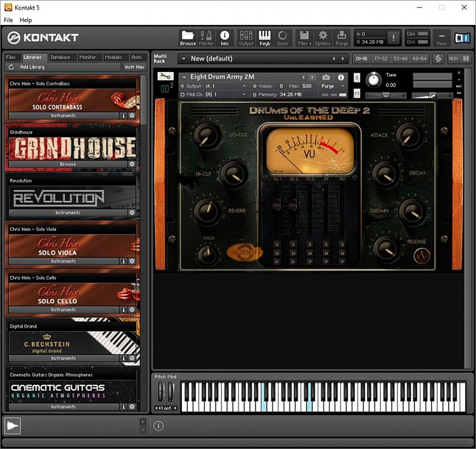
Task: Click the info icon in bottom status bar
Action: pyautogui.click(x=158, y=426)
